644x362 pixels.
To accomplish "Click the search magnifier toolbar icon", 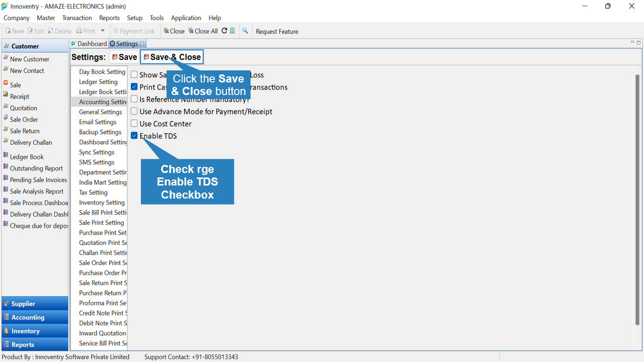I will click(x=245, y=31).
